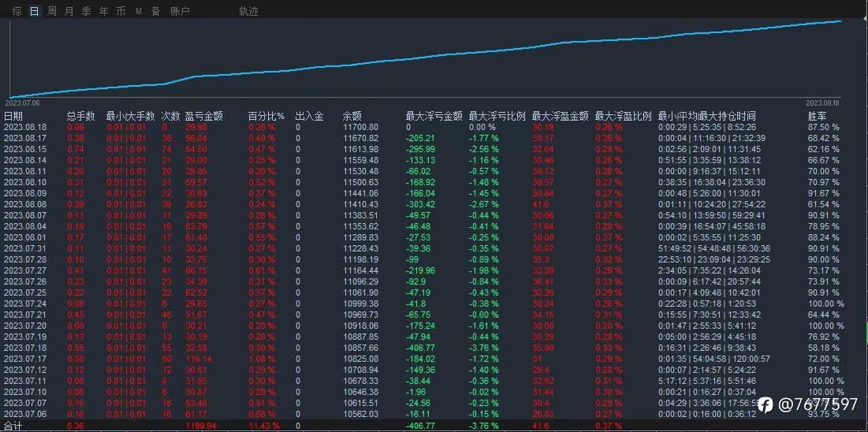Screen dimensions: 868x432
Task: Click the total profit 1199.94
Action: coord(201,426)
